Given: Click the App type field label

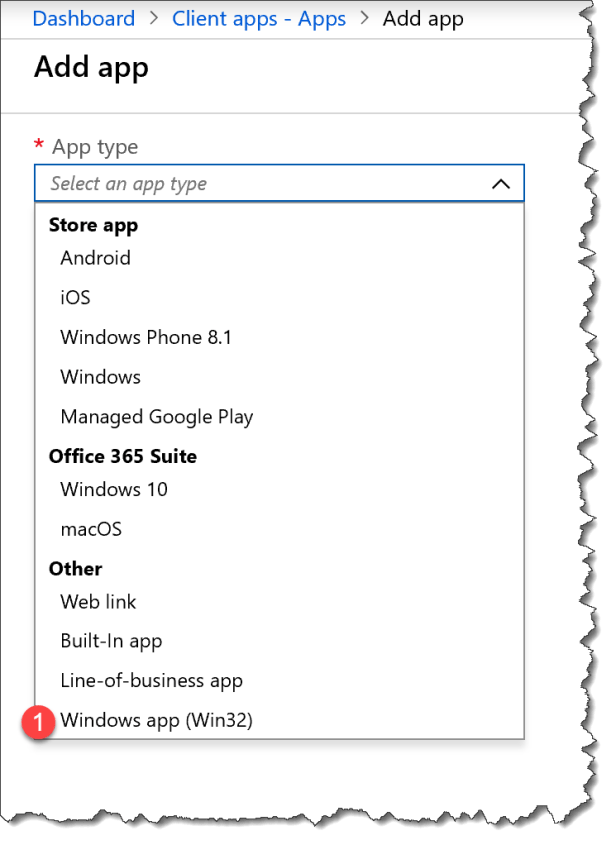Looking at the screenshot, I should 95,147.
